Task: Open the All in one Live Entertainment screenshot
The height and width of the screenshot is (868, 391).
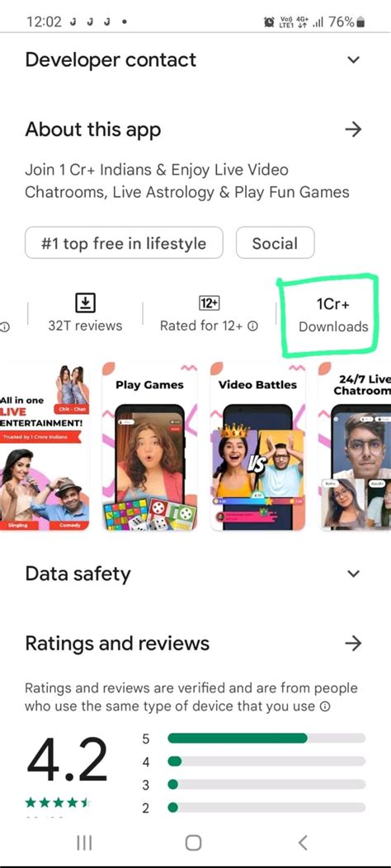Action: coord(45,447)
